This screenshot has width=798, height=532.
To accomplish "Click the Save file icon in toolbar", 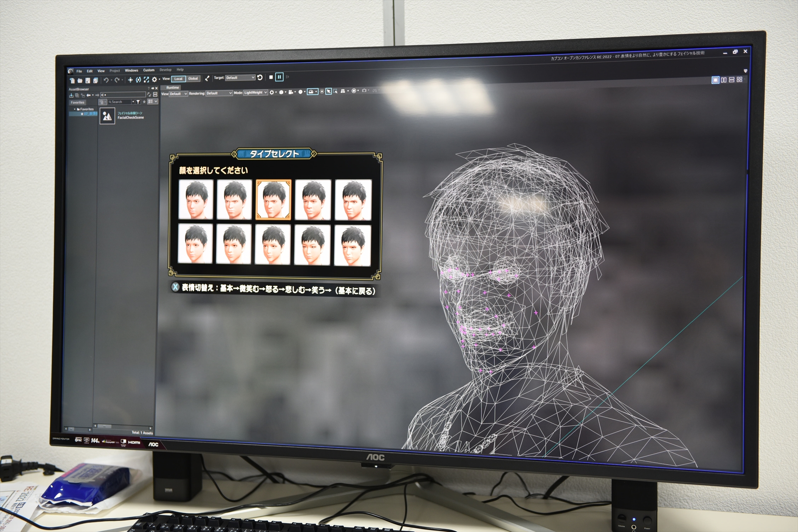I will (x=88, y=81).
